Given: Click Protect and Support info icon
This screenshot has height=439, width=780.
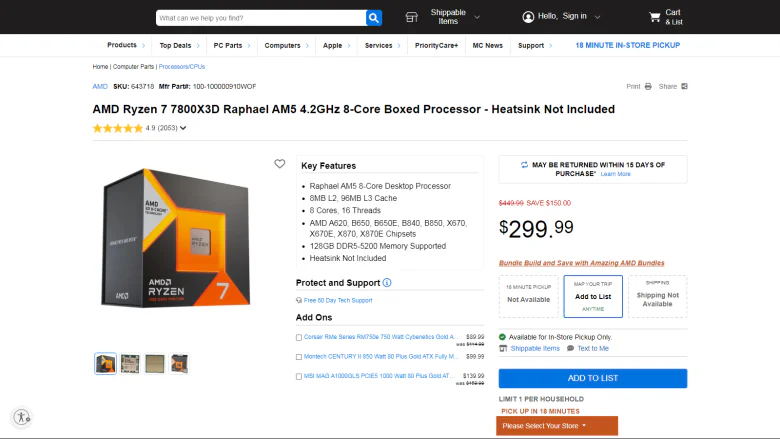Looking at the screenshot, I should tap(387, 282).
